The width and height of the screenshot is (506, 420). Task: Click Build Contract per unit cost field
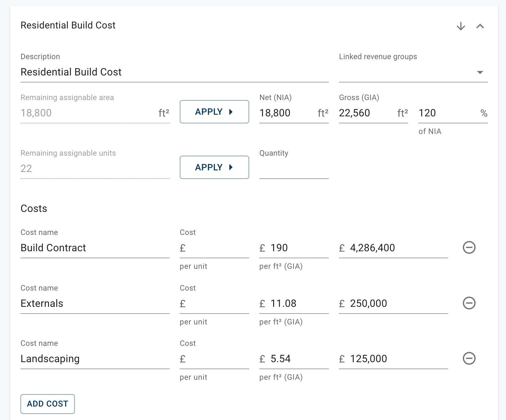point(214,248)
